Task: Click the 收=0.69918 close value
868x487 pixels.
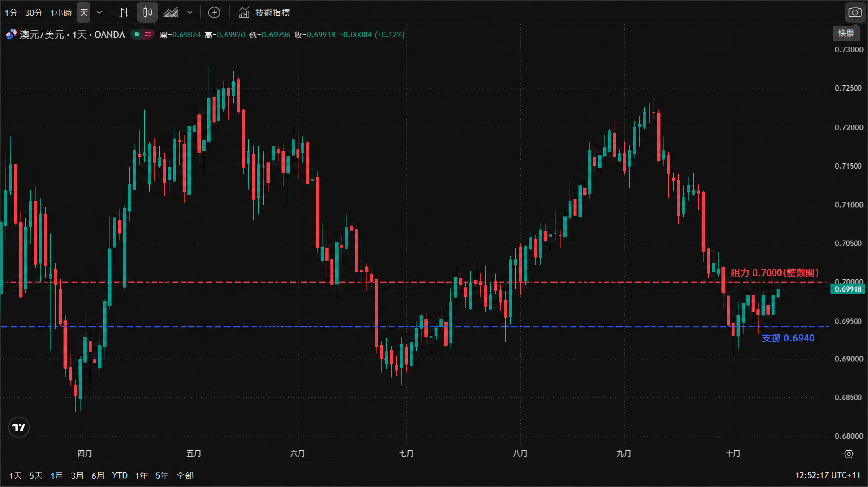Action: (x=315, y=35)
